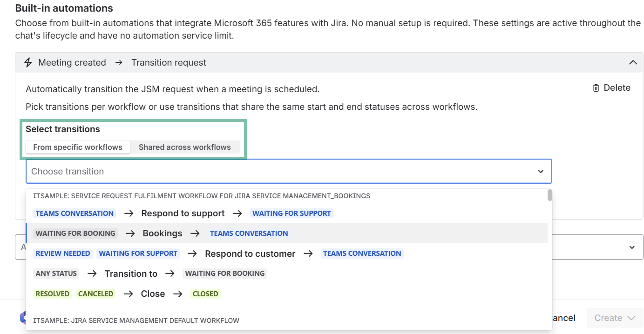The width and height of the screenshot is (644, 334).
Task: Pick the Respond to customer transition
Action: click(250, 254)
